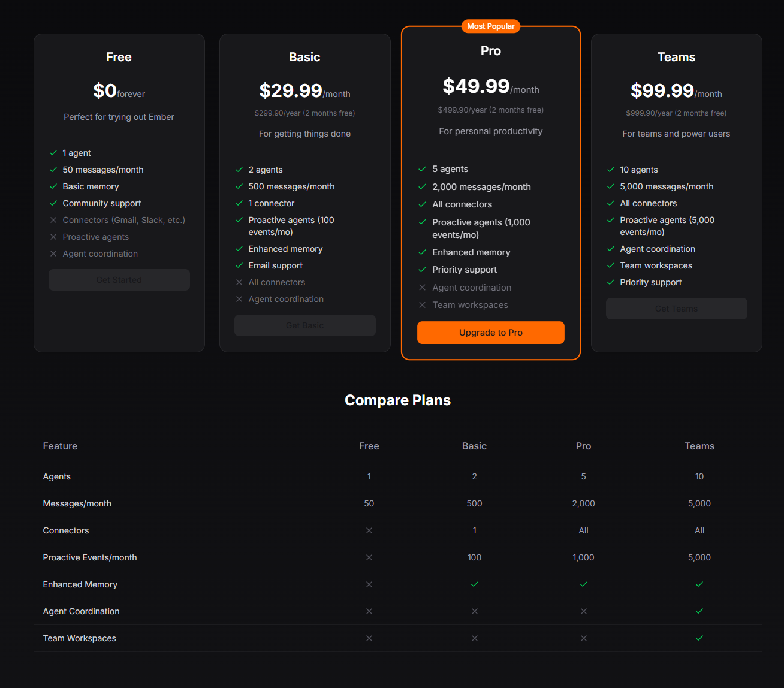Image resolution: width=784 pixels, height=688 pixels.
Task: Click '$999.90/year (2 months free)' text
Action: click(676, 113)
